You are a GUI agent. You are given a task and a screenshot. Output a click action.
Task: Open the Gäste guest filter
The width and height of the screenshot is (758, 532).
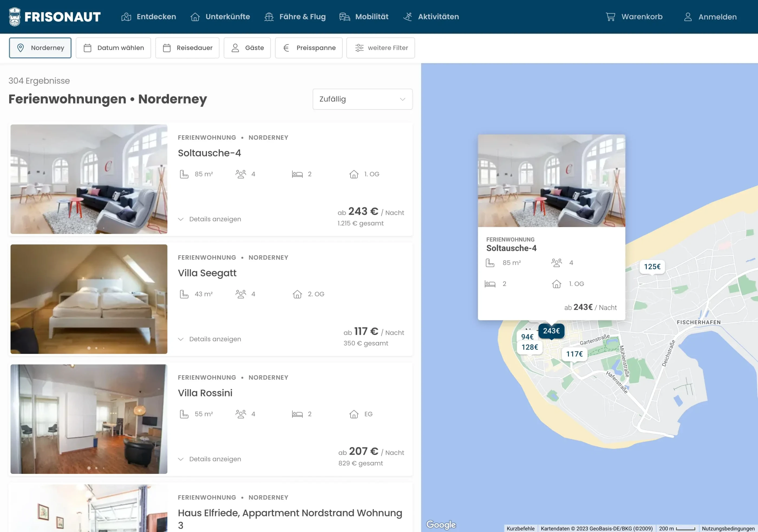pyautogui.click(x=247, y=48)
